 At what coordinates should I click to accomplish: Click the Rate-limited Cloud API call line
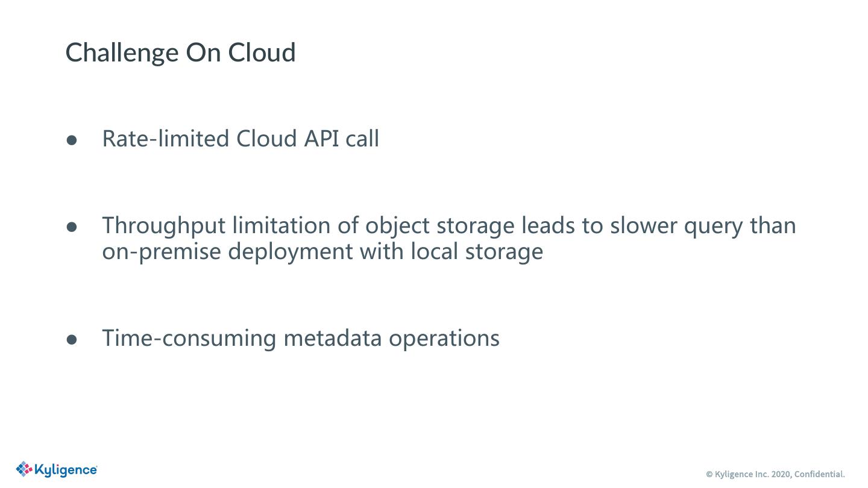pos(240,139)
